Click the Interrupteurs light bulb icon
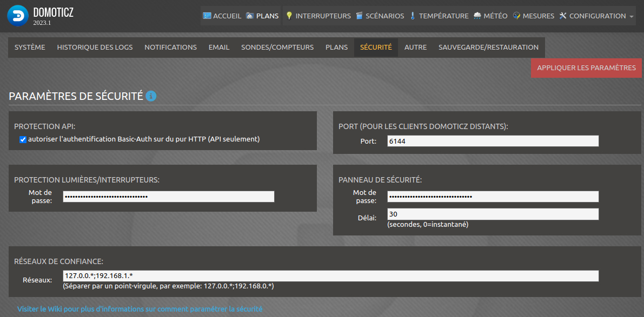The image size is (644, 317). click(289, 16)
